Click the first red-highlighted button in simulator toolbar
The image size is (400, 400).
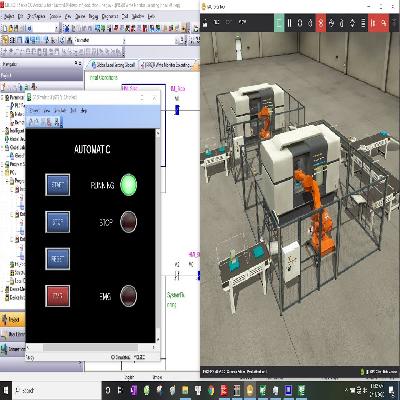pos(321,23)
